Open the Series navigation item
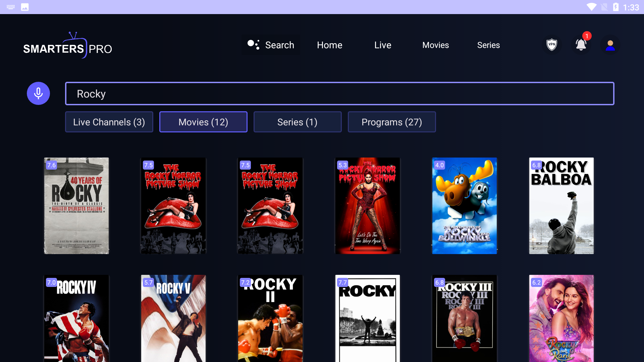The height and width of the screenshot is (362, 644). [x=488, y=45]
